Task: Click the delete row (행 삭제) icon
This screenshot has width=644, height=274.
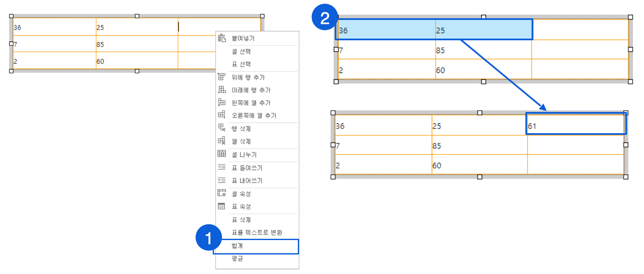Action: (222, 128)
